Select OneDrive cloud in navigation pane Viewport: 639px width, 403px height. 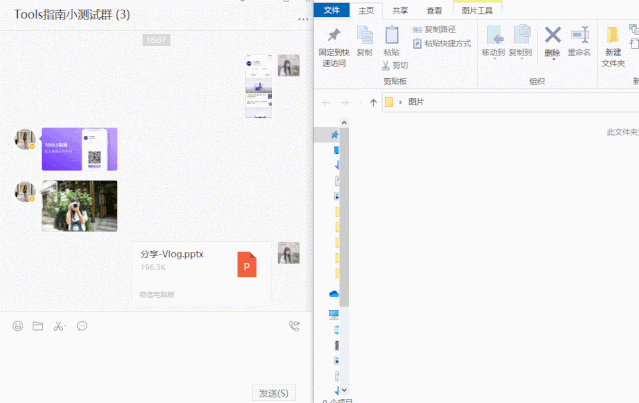click(334, 294)
